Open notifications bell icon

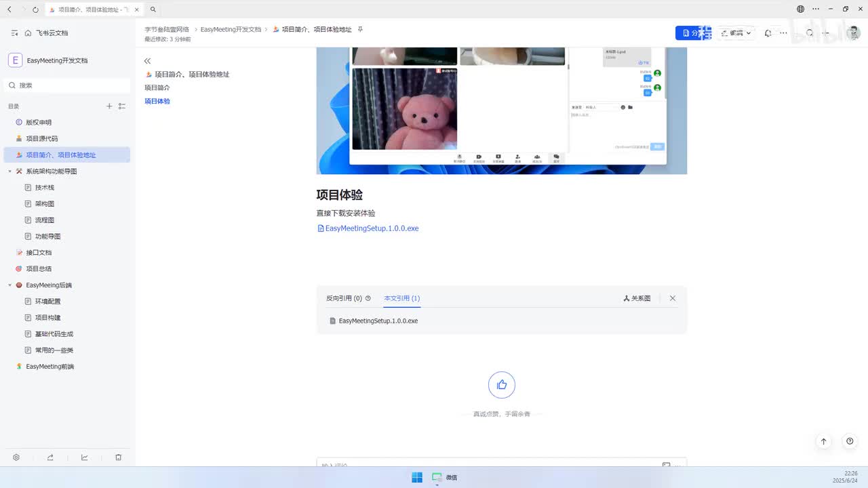tap(768, 33)
